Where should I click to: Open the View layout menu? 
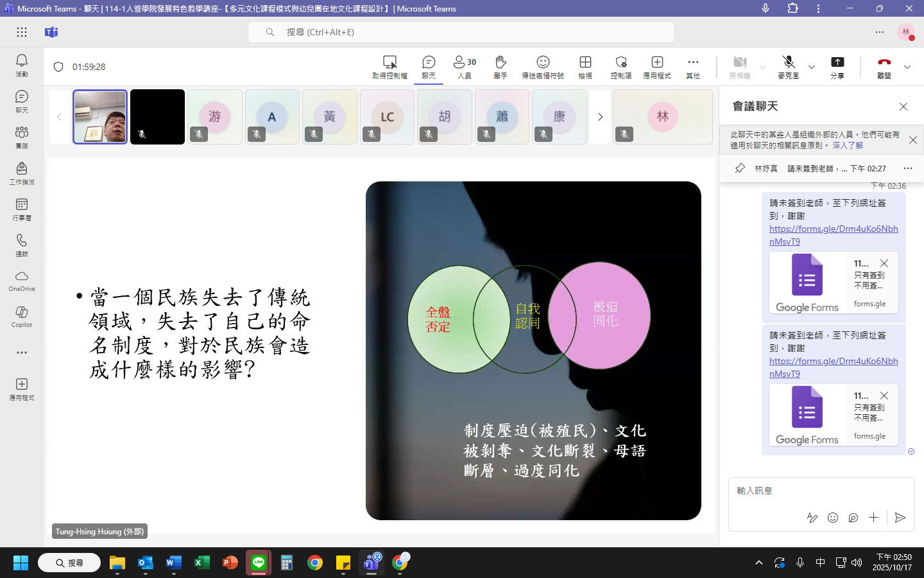[585, 66]
